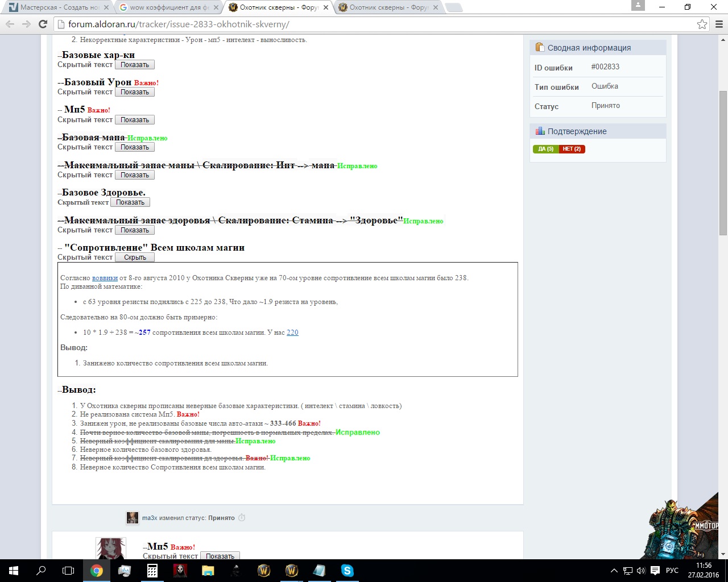Bookmark this page with the star icon
728x582 pixels.
click(702, 24)
